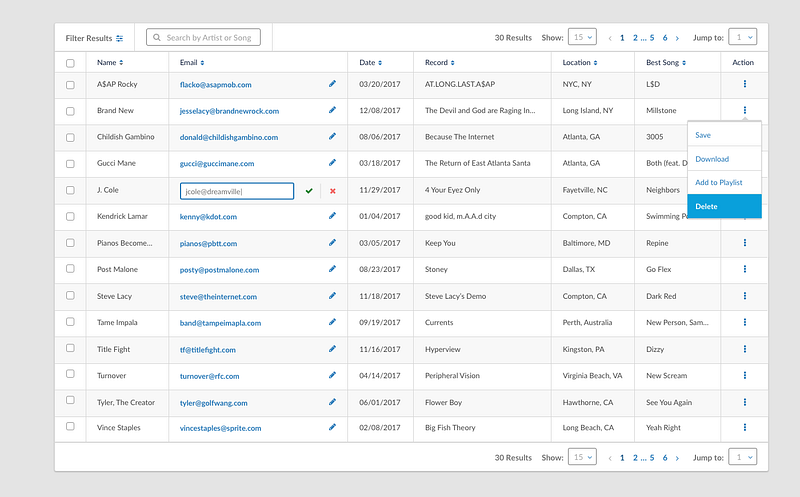This screenshot has height=497, width=800.
Task: Cancel J. Cole email edit with red X
Action: coord(333,191)
